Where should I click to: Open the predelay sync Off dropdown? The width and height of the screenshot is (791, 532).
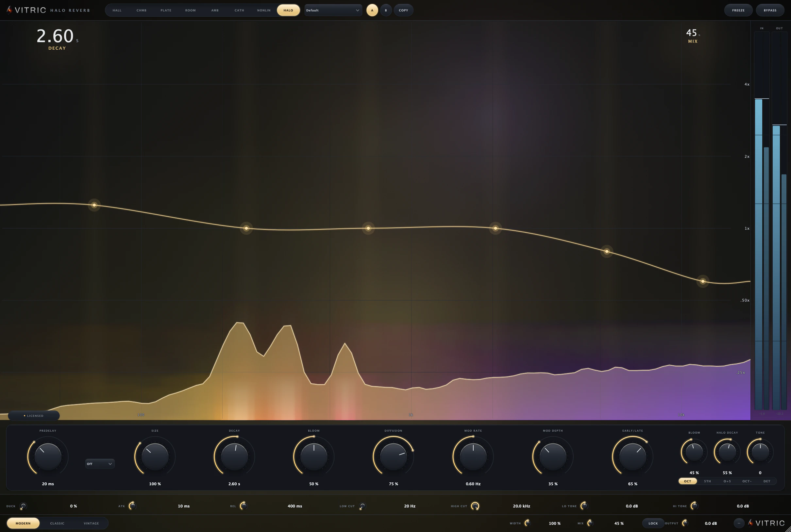100,464
